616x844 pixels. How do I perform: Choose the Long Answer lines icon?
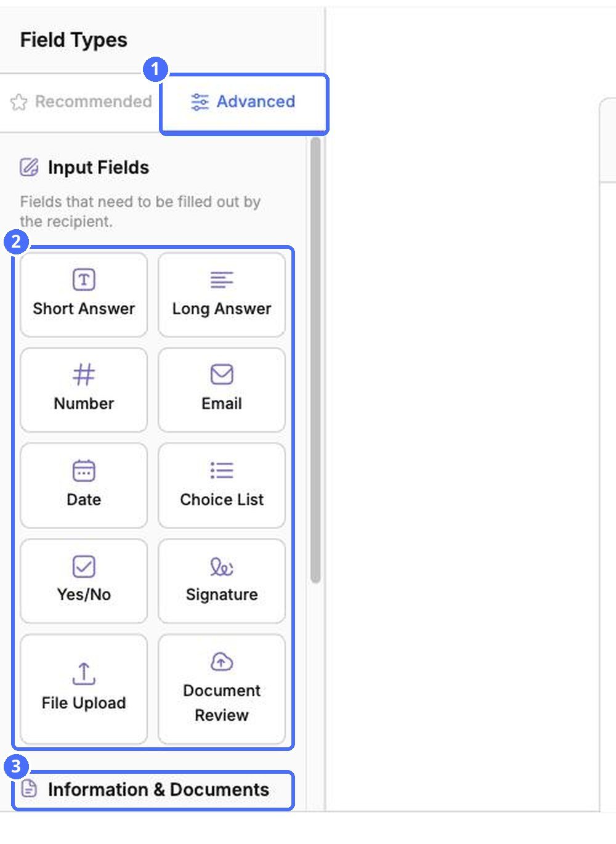222,280
